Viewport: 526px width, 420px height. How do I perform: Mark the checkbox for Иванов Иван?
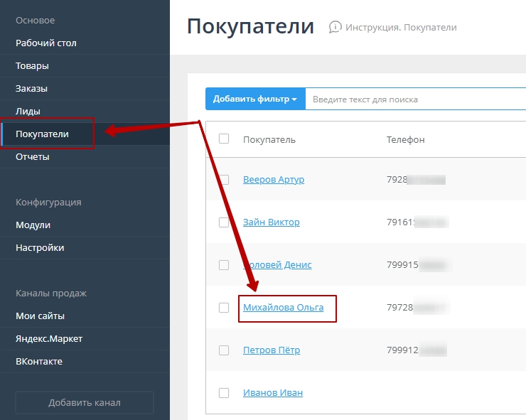[x=224, y=393]
